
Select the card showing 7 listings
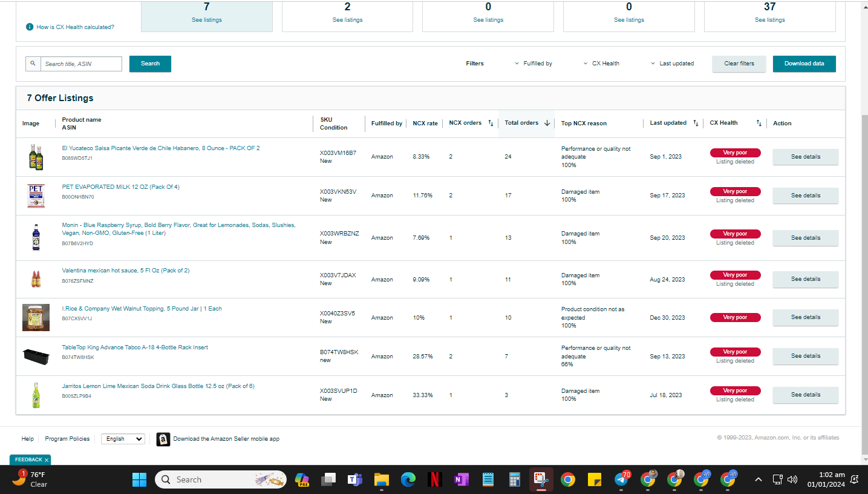207,16
